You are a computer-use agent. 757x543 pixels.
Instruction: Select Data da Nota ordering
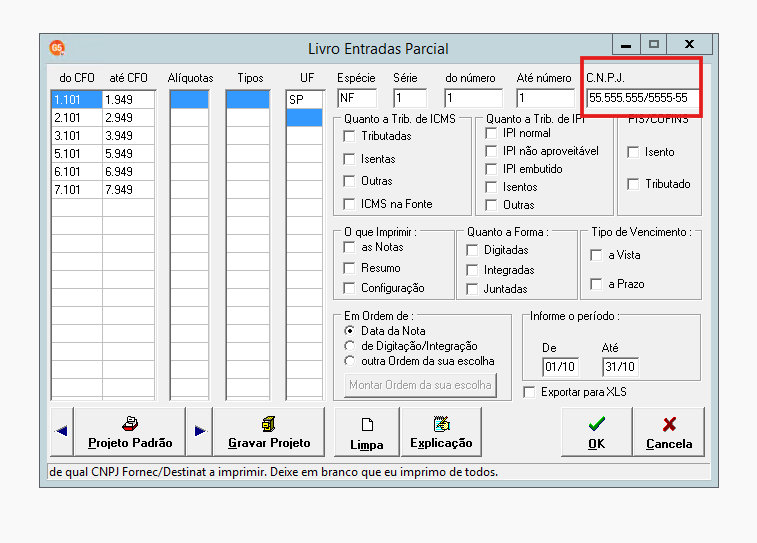[350, 331]
